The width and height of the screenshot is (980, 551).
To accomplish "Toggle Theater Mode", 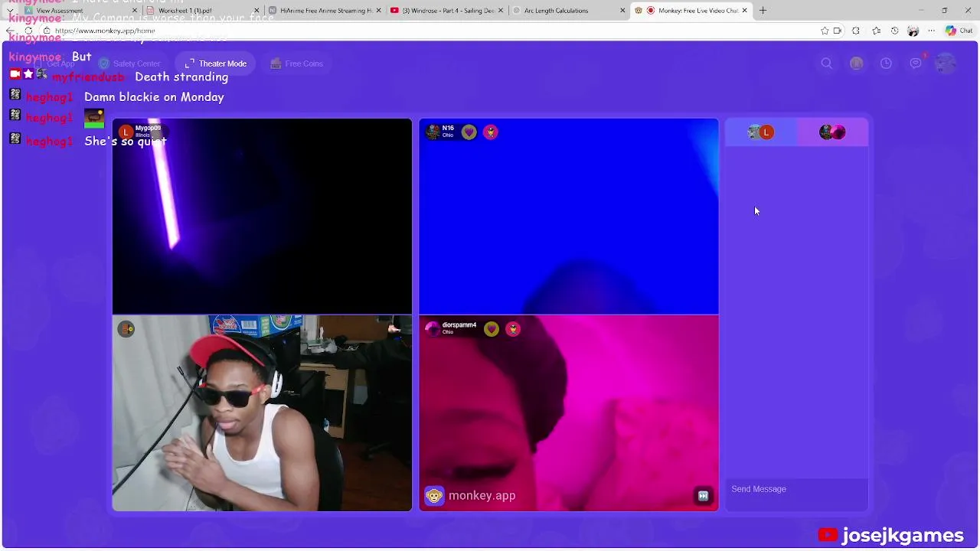I will coord(215,64).
